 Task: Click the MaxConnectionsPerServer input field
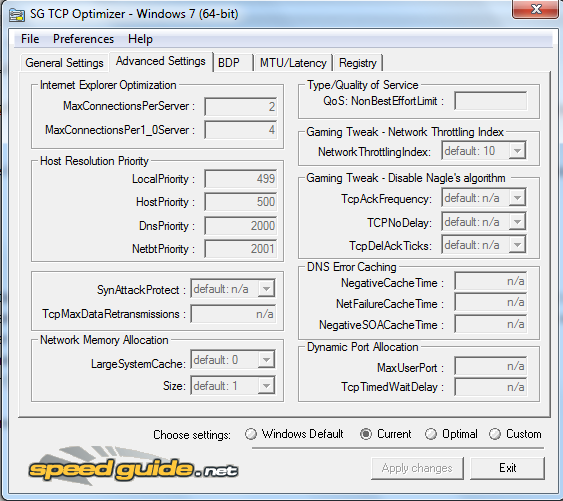tap(241, 107)
